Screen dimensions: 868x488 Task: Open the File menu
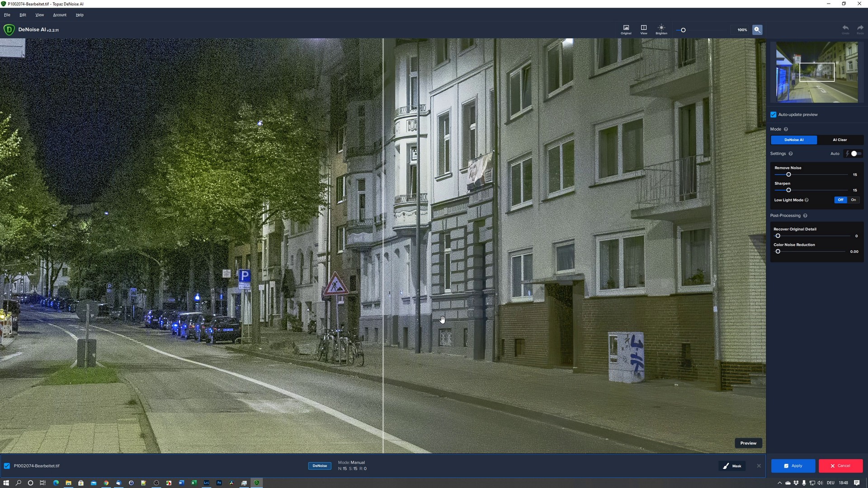click(7, 15)
